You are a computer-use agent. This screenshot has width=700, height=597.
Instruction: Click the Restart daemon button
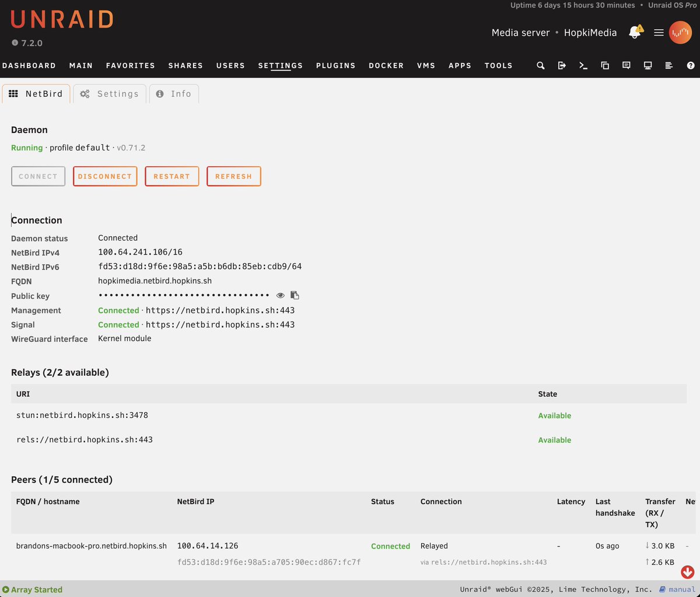[x=171, y=176]
